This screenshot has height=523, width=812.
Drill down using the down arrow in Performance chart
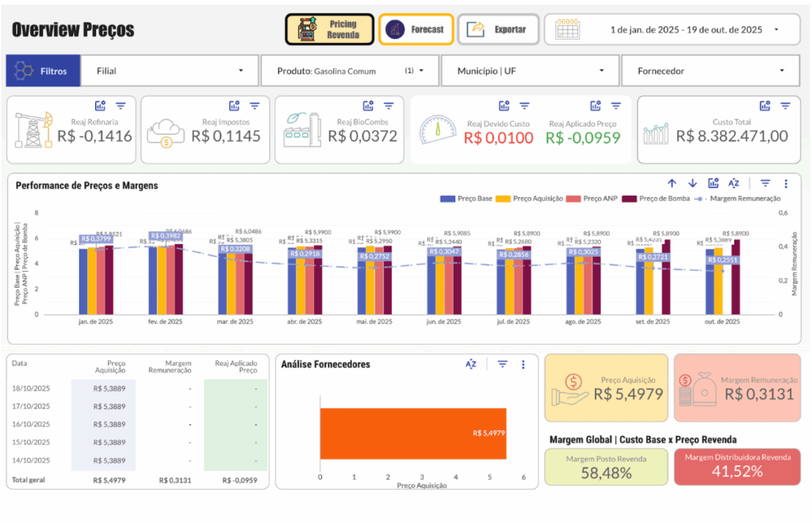pyautogui.click(x=692, y=183)
